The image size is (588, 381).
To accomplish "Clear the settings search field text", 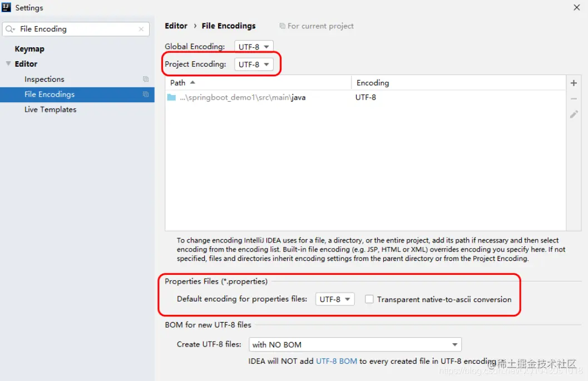I will pos(141,29).
